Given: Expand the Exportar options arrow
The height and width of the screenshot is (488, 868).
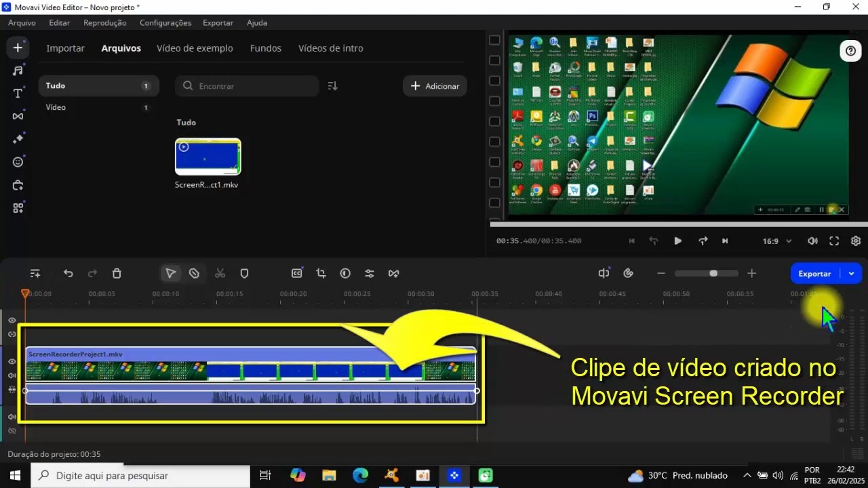Looking at the screenshot, I should pos(851,273).
